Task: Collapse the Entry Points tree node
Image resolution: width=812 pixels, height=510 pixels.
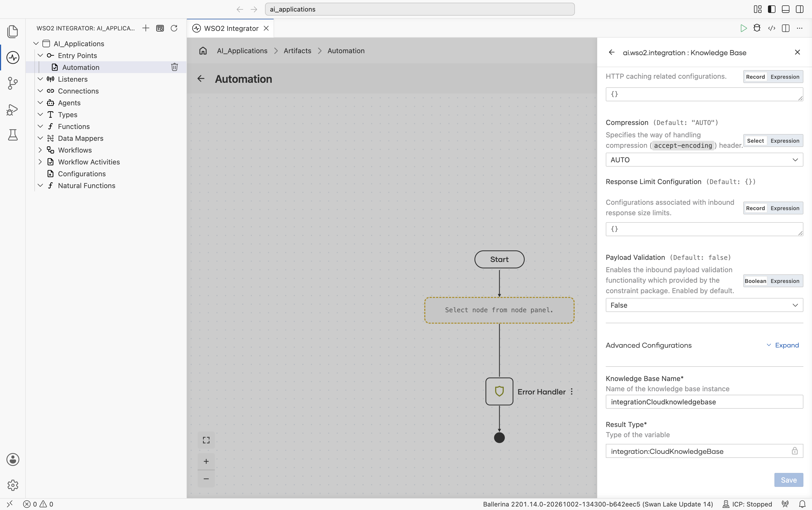Action: click(x=40, y=55)
